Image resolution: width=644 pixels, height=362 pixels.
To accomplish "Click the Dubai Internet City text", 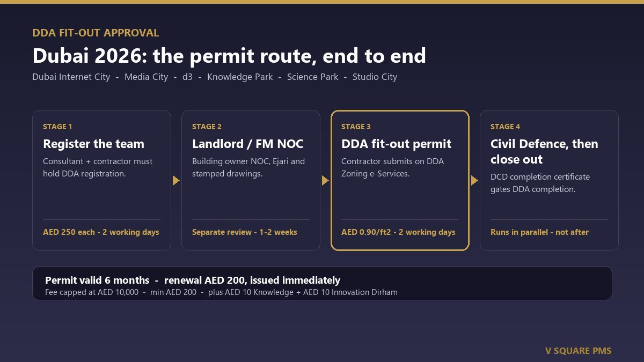I will pos(71,77).
